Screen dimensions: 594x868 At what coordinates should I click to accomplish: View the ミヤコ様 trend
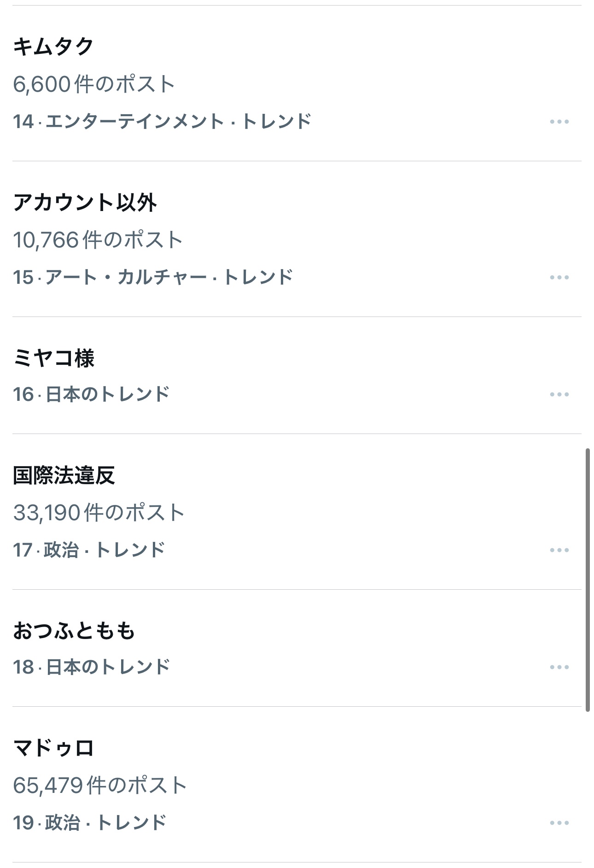point(53,358)
